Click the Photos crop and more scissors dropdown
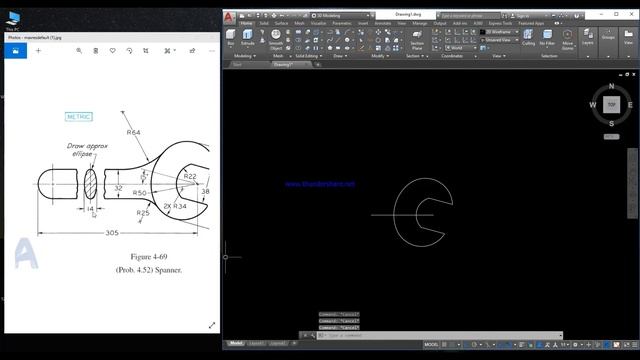 (x=170, y=51)
